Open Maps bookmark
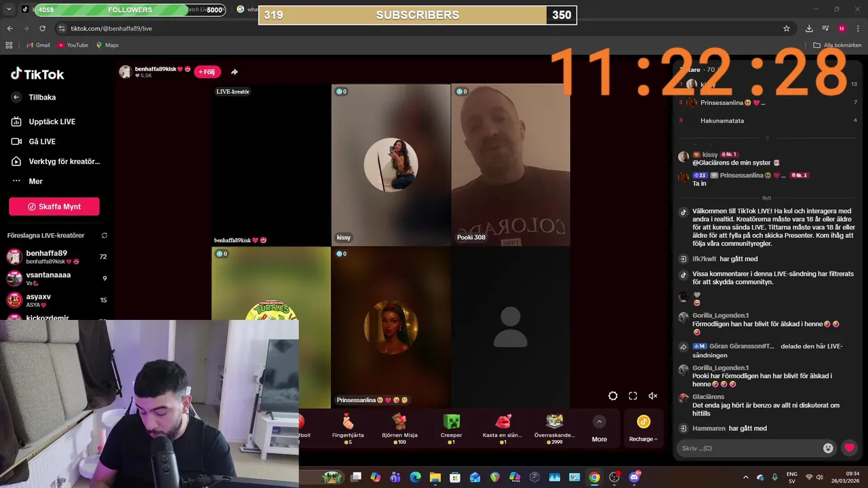The height and width of the screenshot is (488, 868). pyautogui.click(x=107, y=45)
